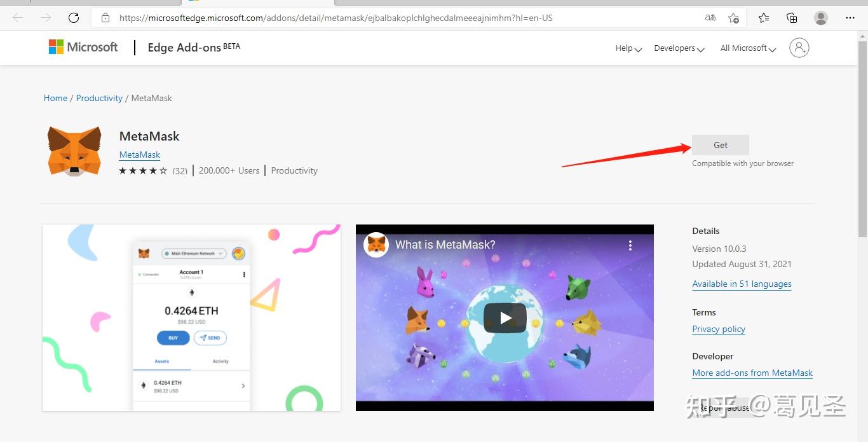Reload the page with the refresh icon
The width and height of the screenshot is (868, 442).
click(x=74, y=18)
